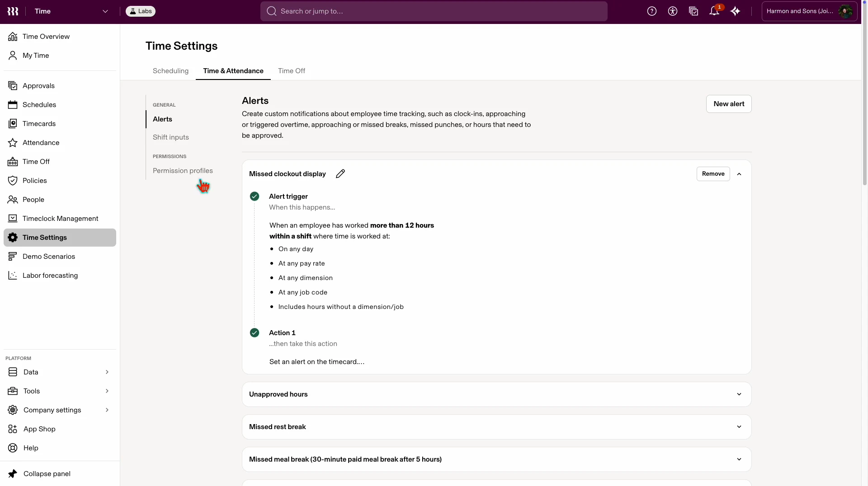868x486 pixels.
Task: Select the Time & Attendance tab
Action: tap(233, 71)
